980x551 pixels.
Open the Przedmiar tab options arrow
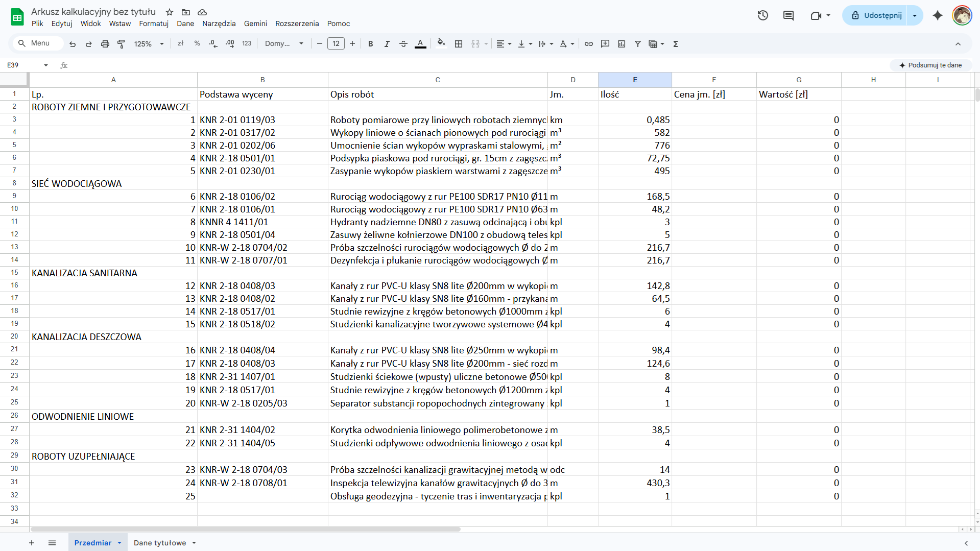point(119,543)
